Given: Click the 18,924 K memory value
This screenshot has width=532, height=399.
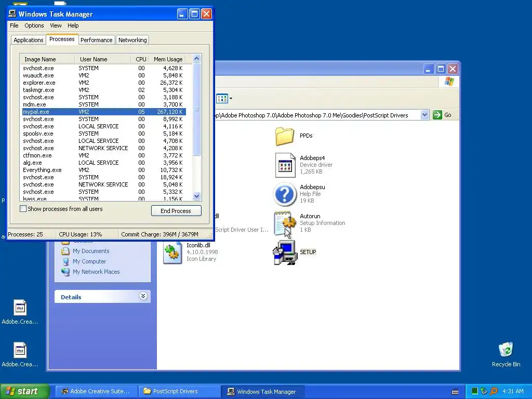Looking at the screenshot, I should 171,177.
